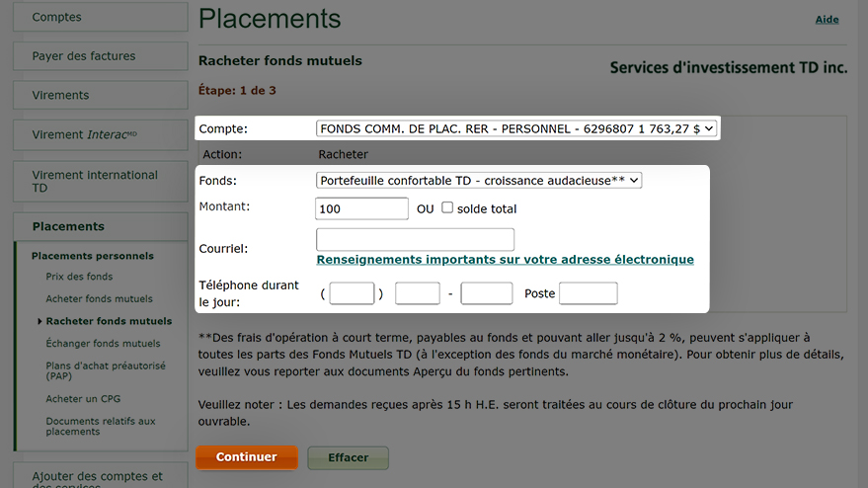Go to Acheter fonds mutuels
Image resolution: width=868 pixels, height=488 pixels.
click(99, 298)
